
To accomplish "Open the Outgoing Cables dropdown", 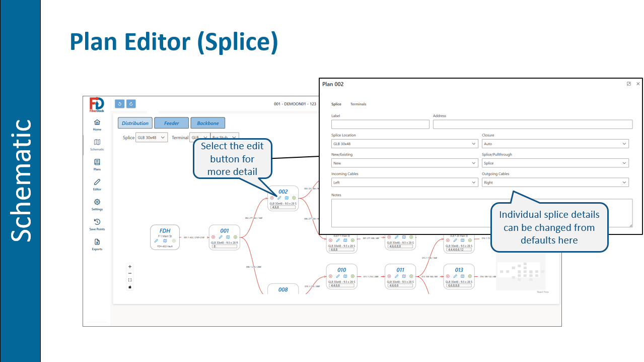I will [555, 183].
